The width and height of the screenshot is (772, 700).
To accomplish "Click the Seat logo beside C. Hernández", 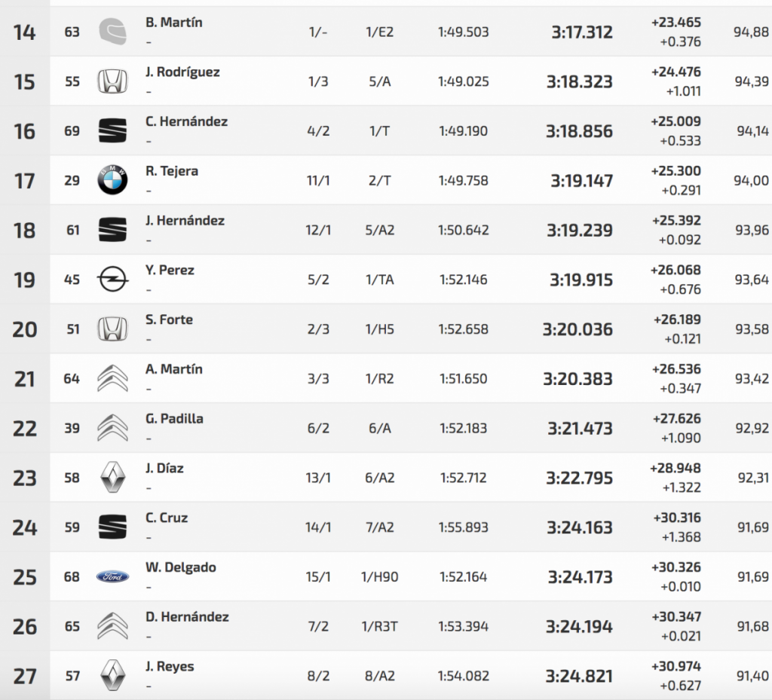I will click(112, 131).
